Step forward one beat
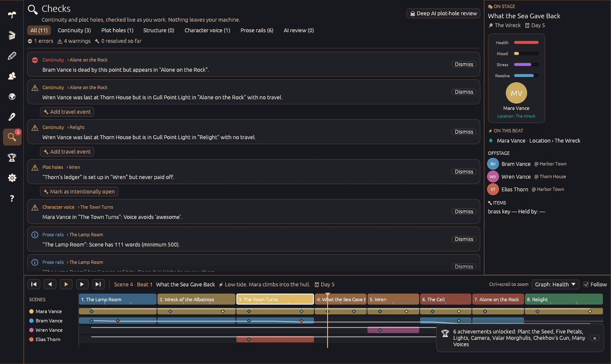The height and width of the screenshot is (364, 611). (x=82, y=284)
